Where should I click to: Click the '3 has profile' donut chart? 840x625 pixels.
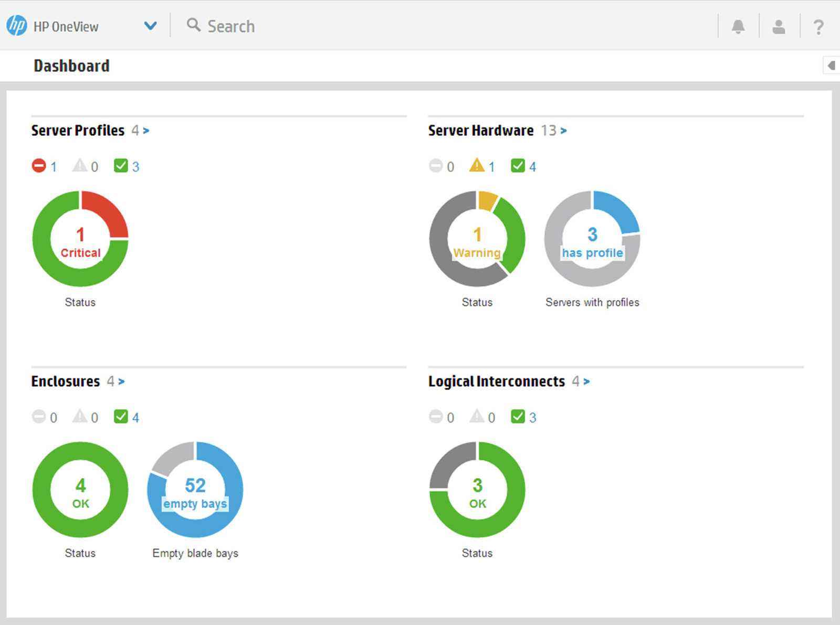point(592,239)
